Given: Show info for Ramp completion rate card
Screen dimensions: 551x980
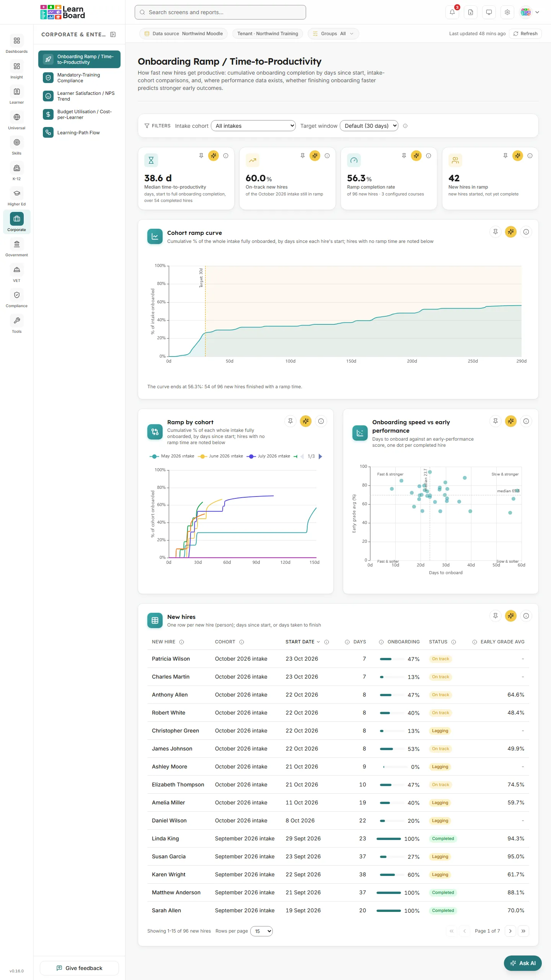Looking at the screenshot, I should [429, 156].
